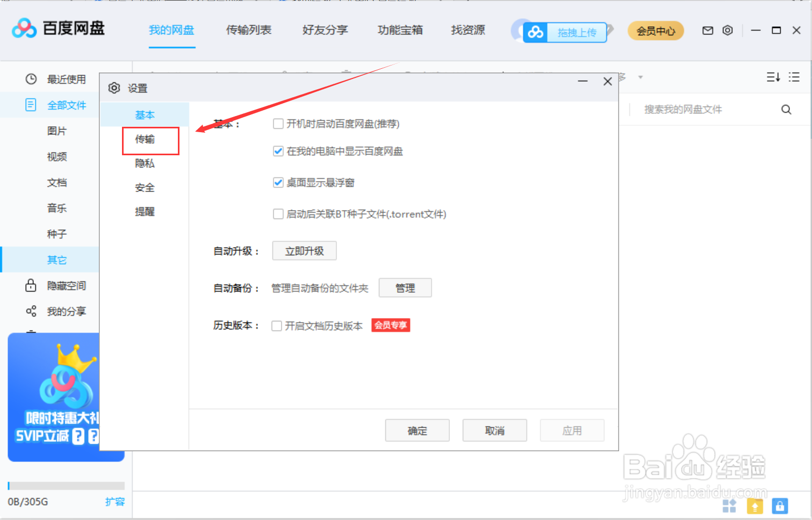The image size is (812, 520).
Task: Switch to 我的网盘 top tab
Action: coord(172,30)
